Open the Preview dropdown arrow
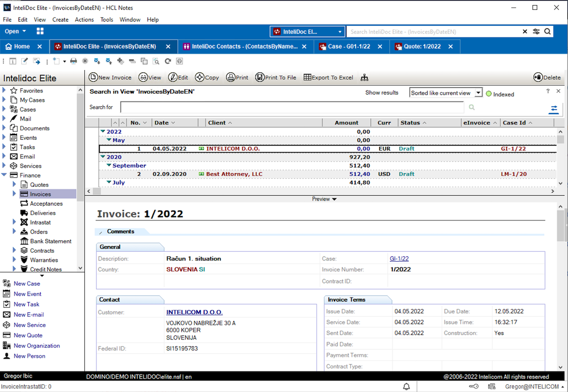 (334, 199)
